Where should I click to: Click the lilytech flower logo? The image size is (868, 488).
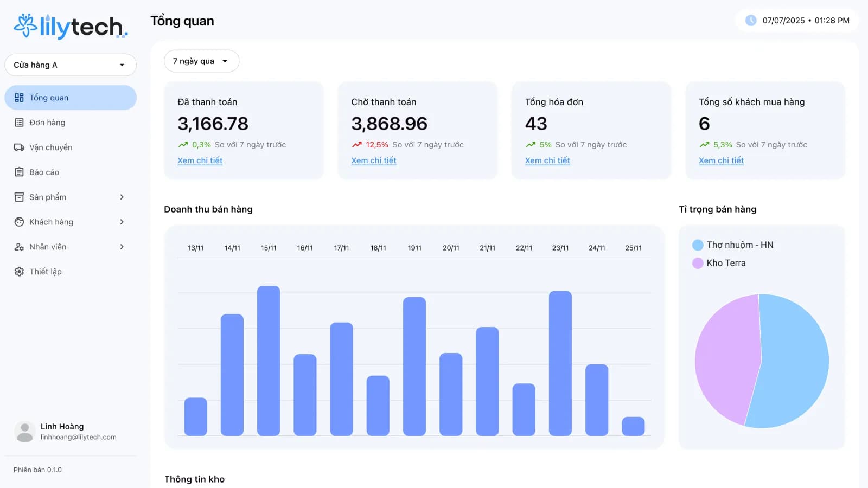[25, 25]
